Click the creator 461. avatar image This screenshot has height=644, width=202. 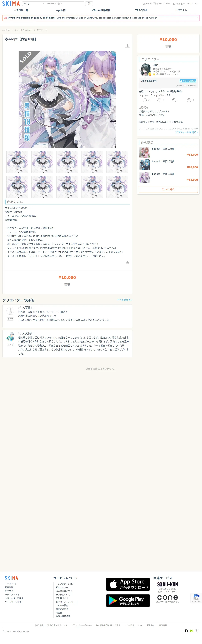[145, 70]
